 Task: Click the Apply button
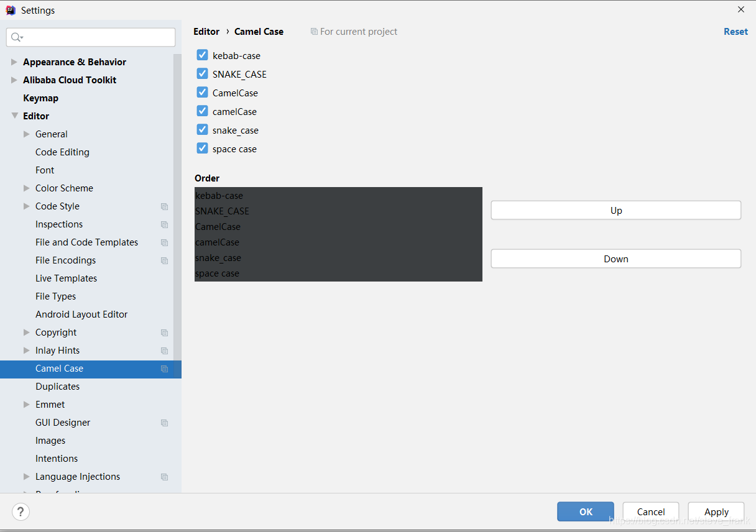point(716,511)
